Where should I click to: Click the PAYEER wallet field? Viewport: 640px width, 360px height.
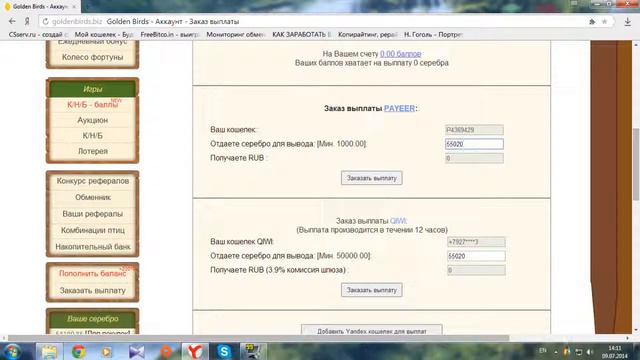474,130
